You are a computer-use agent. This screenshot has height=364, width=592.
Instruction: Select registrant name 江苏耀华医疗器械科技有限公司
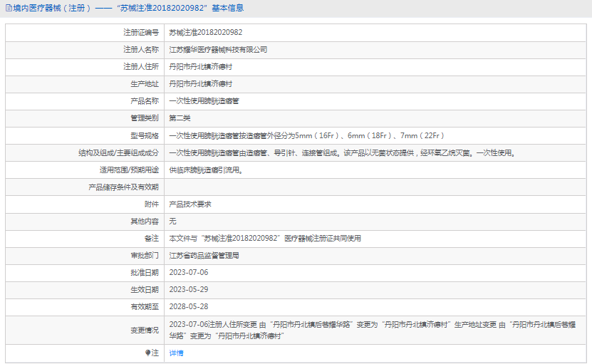tap(218, 49)
